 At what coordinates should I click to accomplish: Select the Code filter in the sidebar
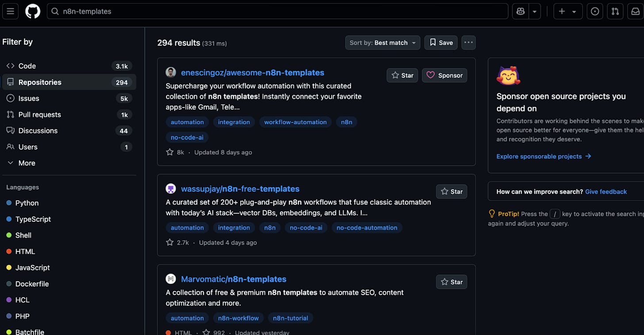(69, 66)
